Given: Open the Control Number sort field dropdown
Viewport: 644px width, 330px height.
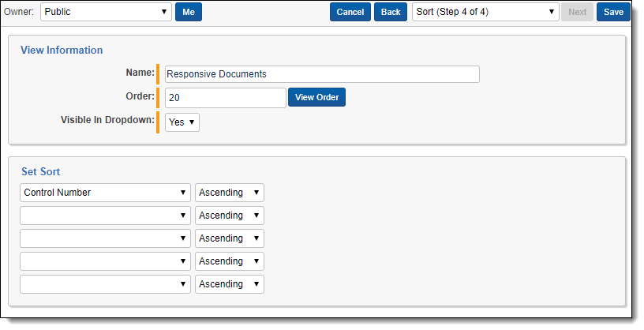Looking at the screenshot, I should (105, 193).
